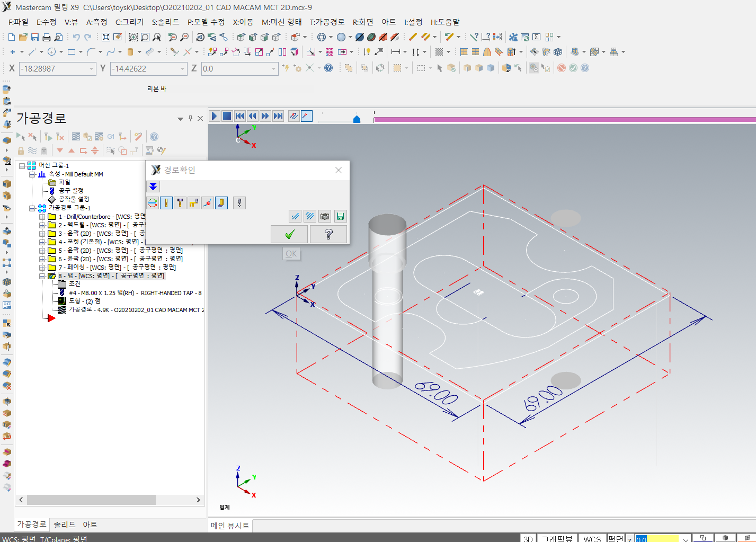The image size is (756, 542).
Task: Expand operation 1 - Drill/Counterbore
Action: click(x=42, y=217)
